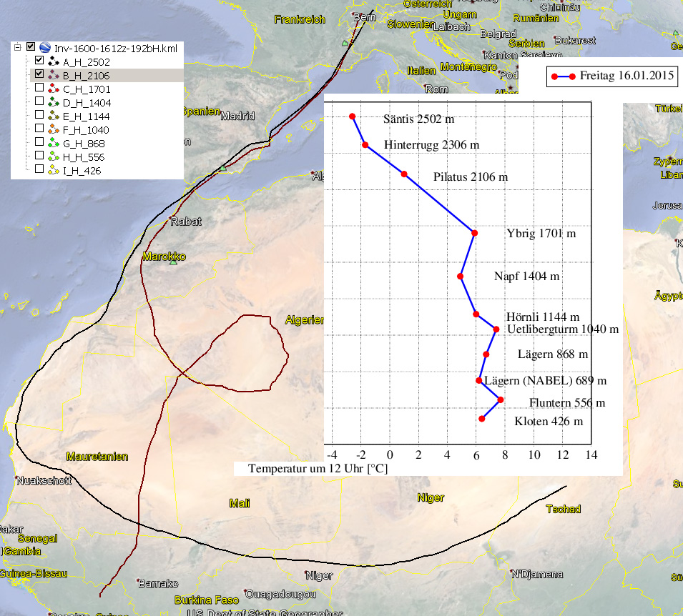
Task: Click the Tschad country label
Action: click(x=564, y=509)
